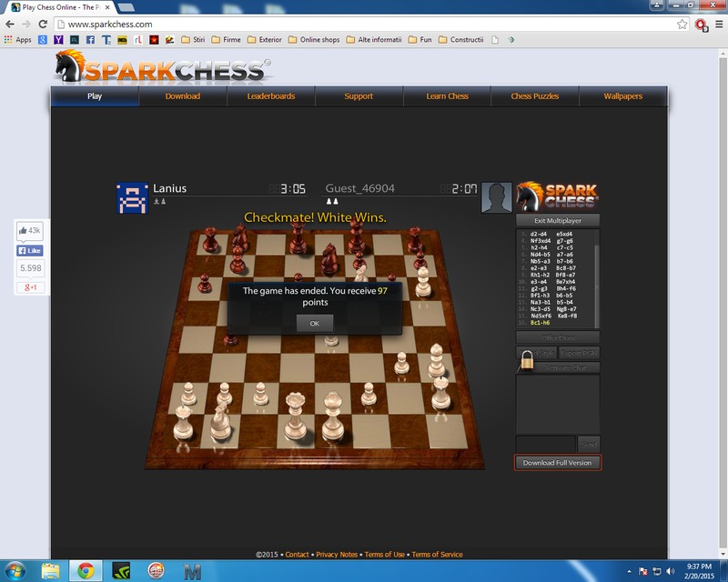Select the Play tab in the site navigation

click(95, 96)
